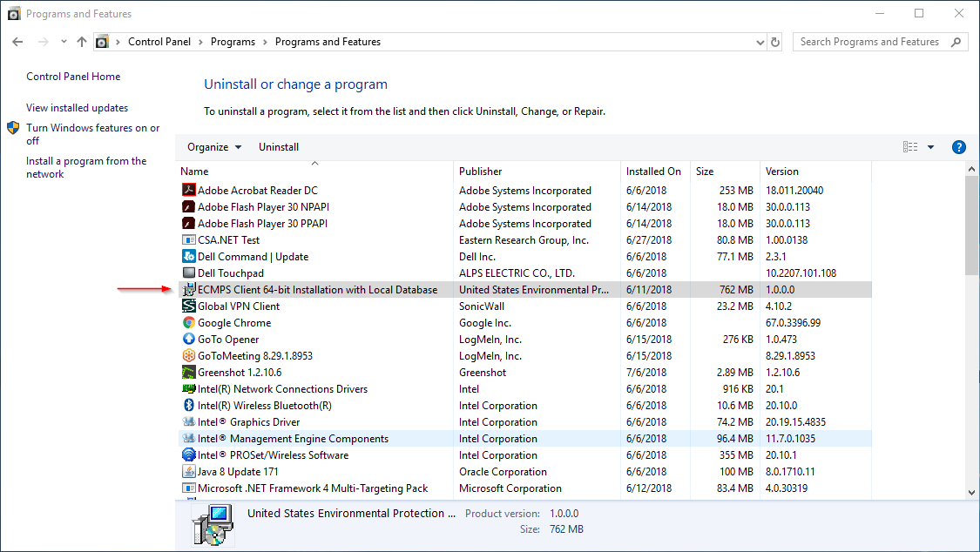Image resolution: width=980 pixels, height=552 pixels.
Task: Click the search magnifier icon
Action: [x=956, y=42]
